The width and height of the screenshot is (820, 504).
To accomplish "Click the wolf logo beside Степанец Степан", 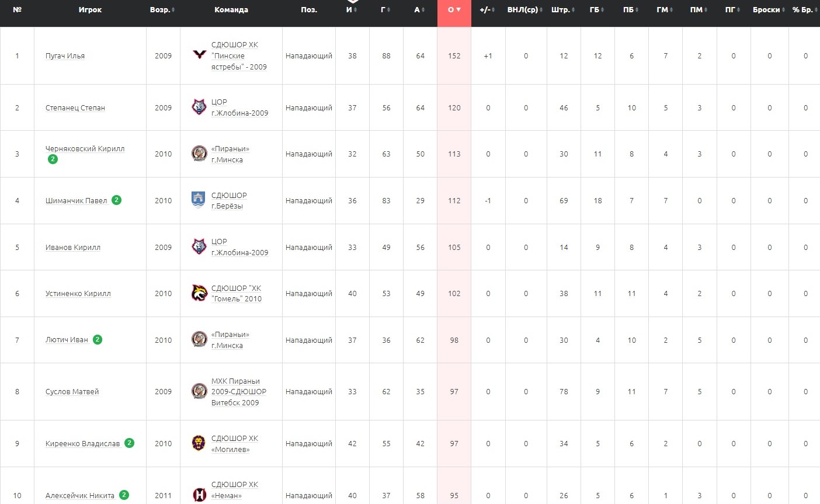I will coord(199,107).
